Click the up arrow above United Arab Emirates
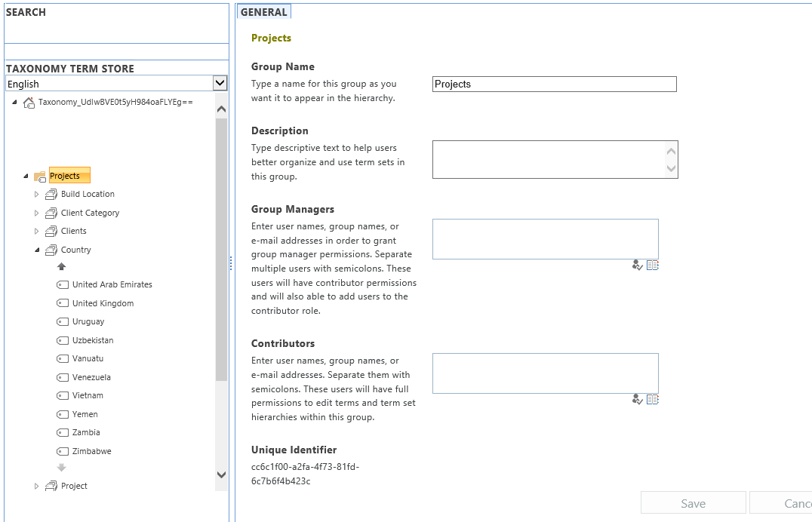Screen dimensions: 812x522 click(x=62, y=267)
